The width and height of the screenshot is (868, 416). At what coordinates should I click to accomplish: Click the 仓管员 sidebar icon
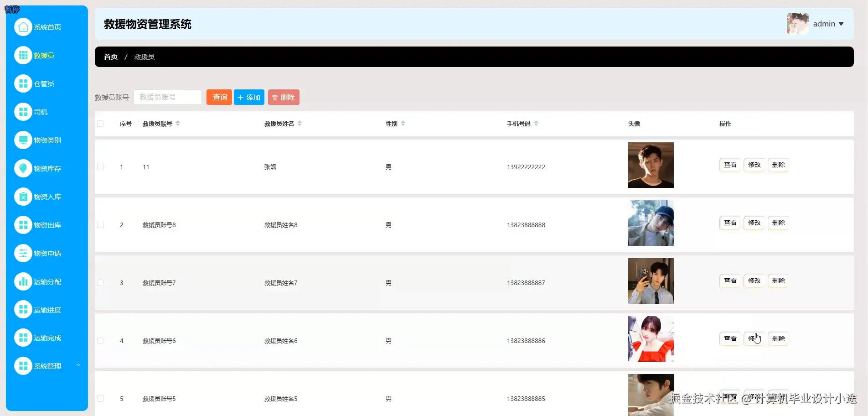tap(23, 83)
